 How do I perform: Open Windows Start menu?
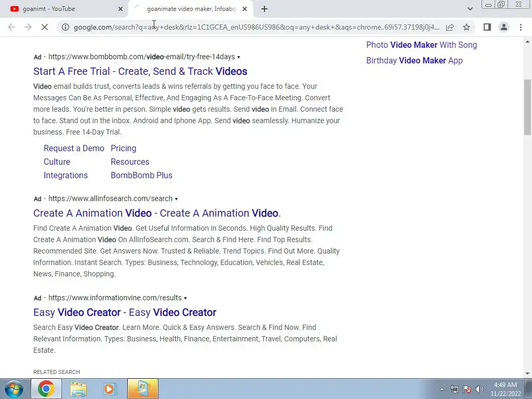click(14, 389)
